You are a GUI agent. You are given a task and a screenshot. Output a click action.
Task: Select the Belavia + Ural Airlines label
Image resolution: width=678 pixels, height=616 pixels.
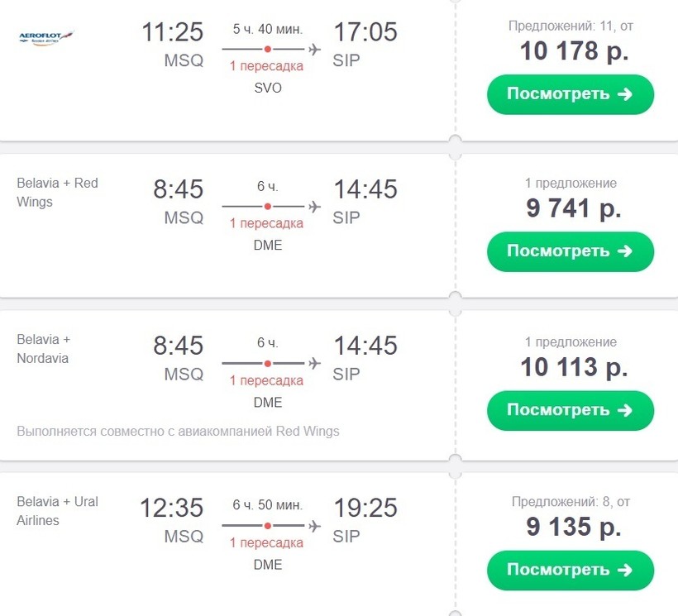click(x=57, y=511)
